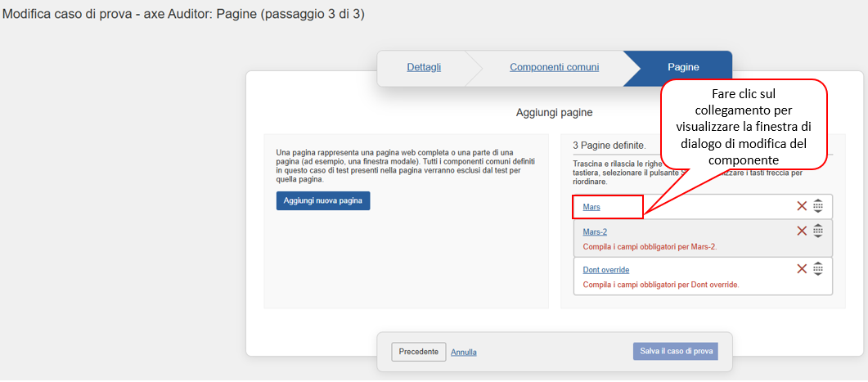This screenshot has width=868, height=382.
Task: Click the Mars-2 required fields error message
Action: tap(650, 246)
